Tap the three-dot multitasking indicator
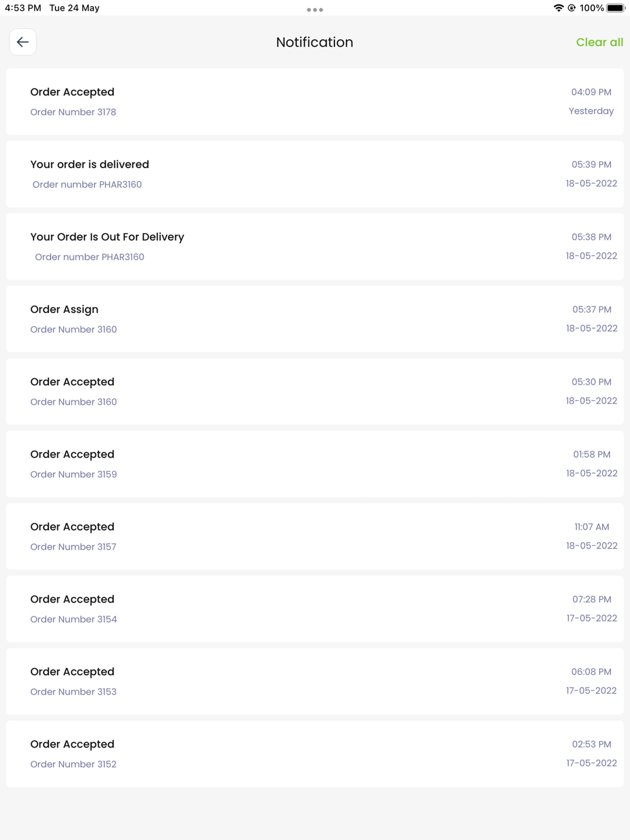The image size is (630, 840). point(315,9)
